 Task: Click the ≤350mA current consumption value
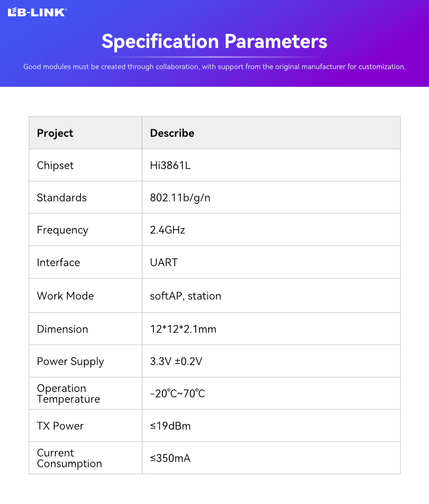click(170, 458)
